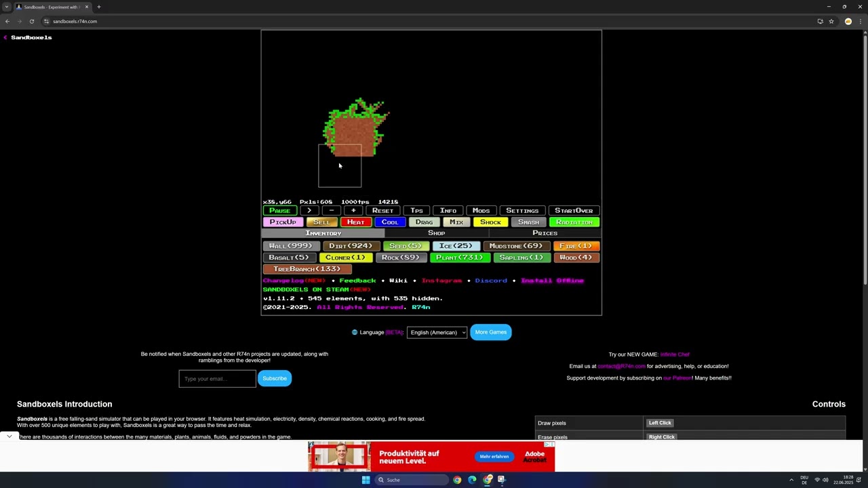
Task: Decrease brush size with the minus button
Action: click(331, 211)
